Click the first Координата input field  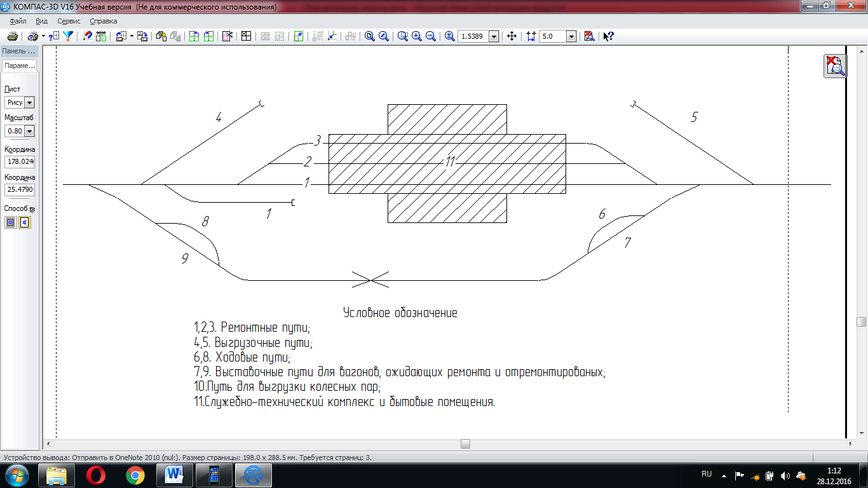click(20, 162)
